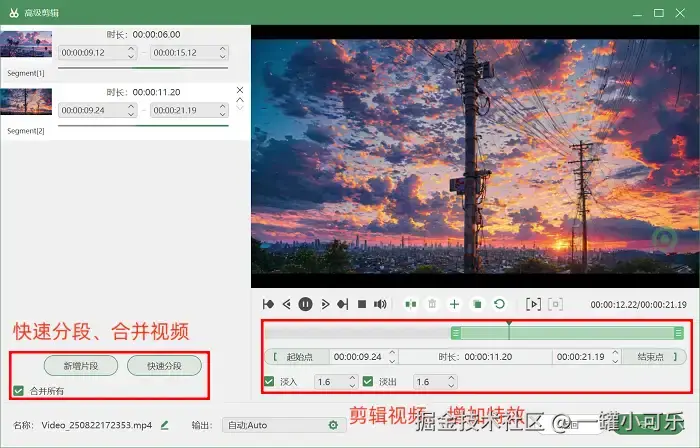
Task: Click the video preview image
Action: pos(475,156)
